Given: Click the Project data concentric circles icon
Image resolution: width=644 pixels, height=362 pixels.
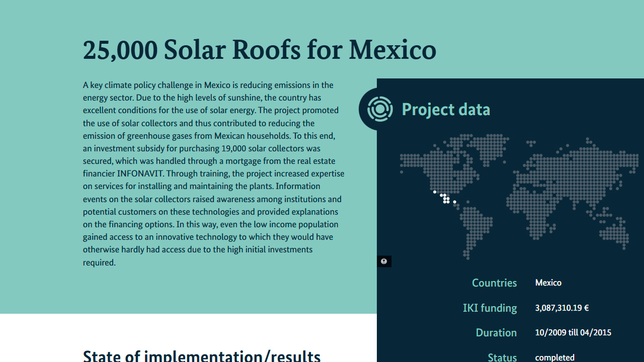Looking at the screenshot, I should pyautogui.click(x=379, y=109).
